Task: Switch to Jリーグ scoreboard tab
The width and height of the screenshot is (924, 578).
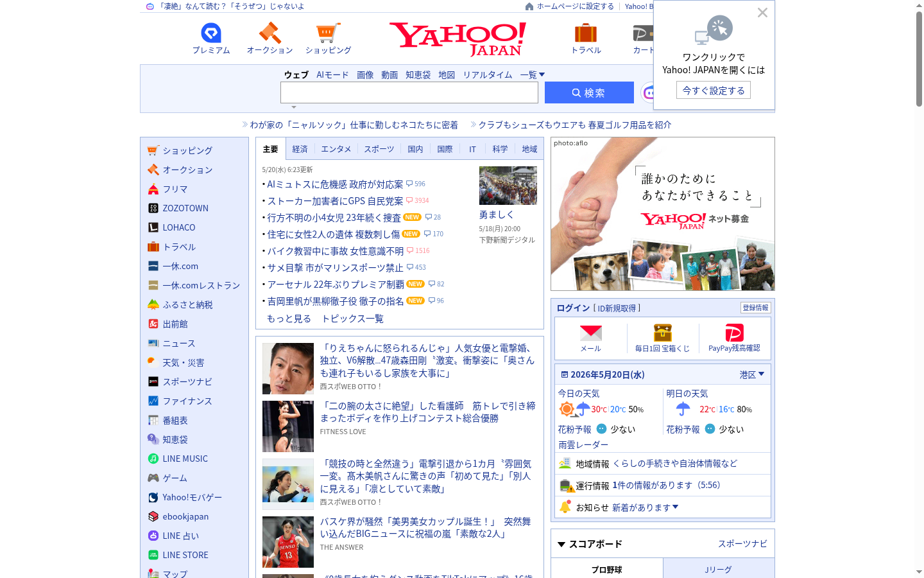Action: click(718, 570)
